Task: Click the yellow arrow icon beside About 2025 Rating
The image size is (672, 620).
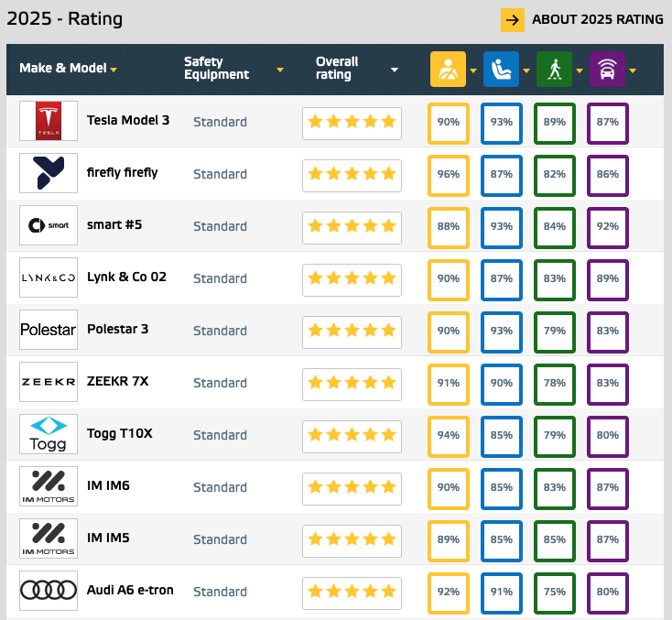Action: (512, 20)
